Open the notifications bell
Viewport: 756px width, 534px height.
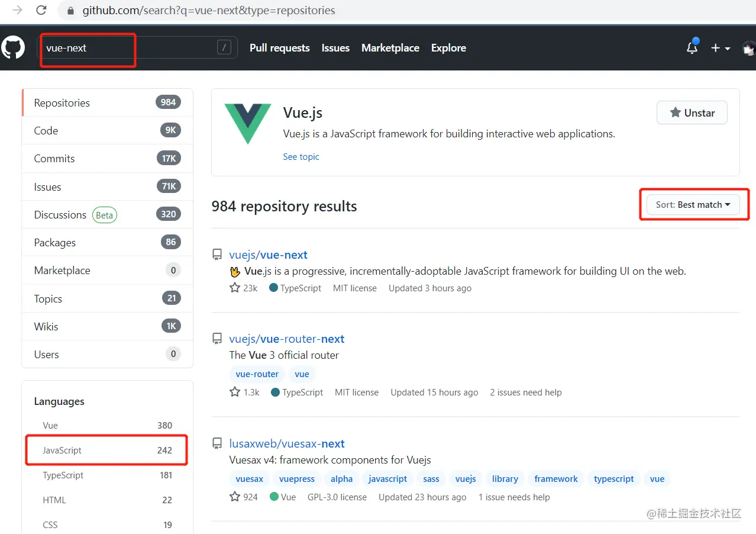point(692,48)
